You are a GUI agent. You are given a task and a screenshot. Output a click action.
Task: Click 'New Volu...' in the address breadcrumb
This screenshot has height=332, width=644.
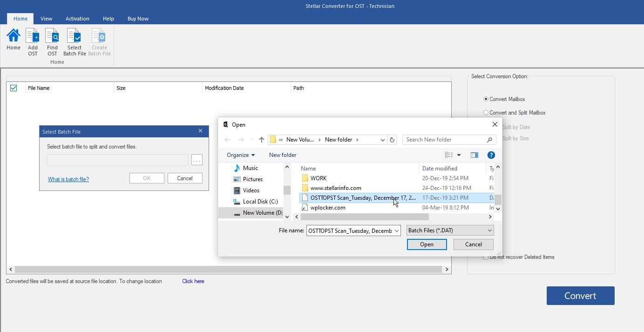[300, 140]
